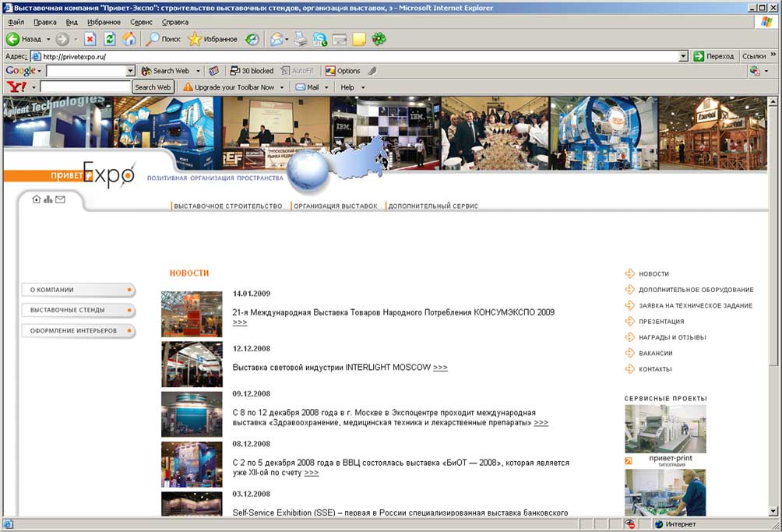The image size is (782, 532).
Task: Click the О КОМПАНИИ left navigation button
Action: point(78,290)
